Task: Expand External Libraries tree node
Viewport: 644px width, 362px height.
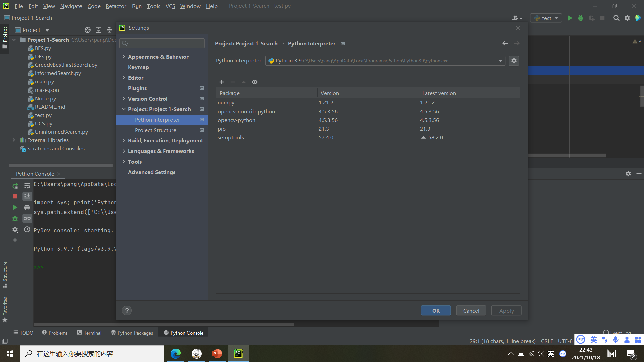Action: click(14, 140)
